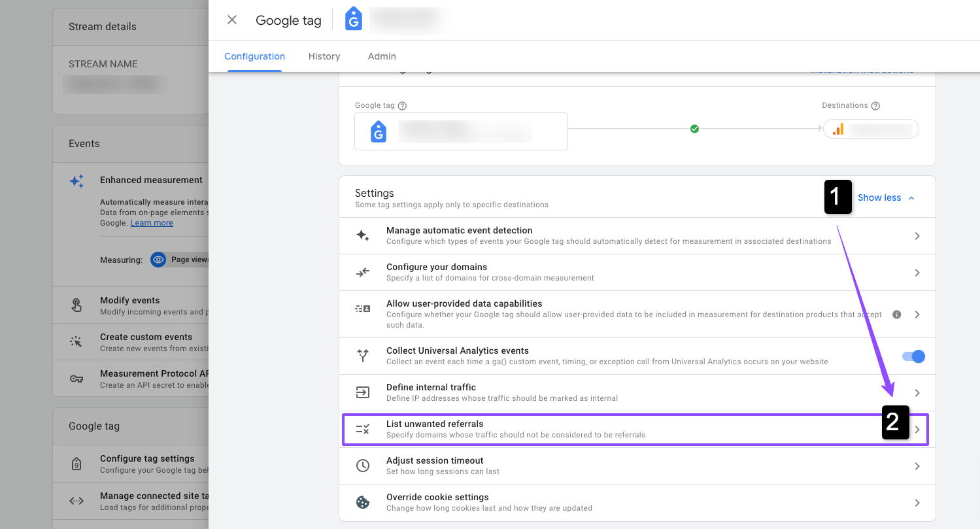980x529 pixels.
Task: Expand arrow for Define internal traffic
Action: (917, 393)
